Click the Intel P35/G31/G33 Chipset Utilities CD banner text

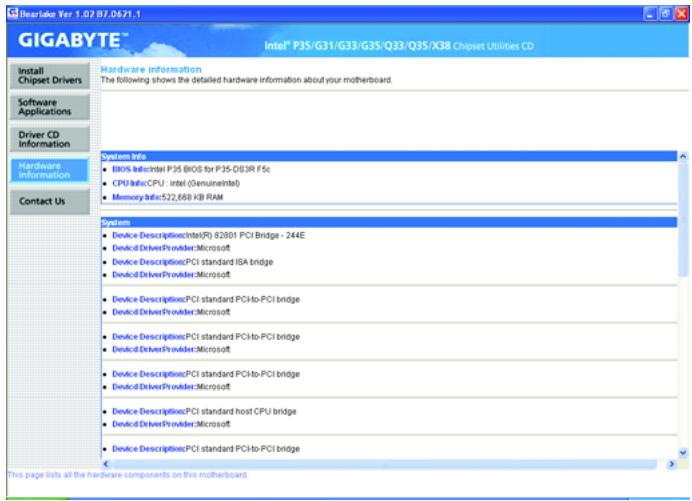tap(399, 45)
